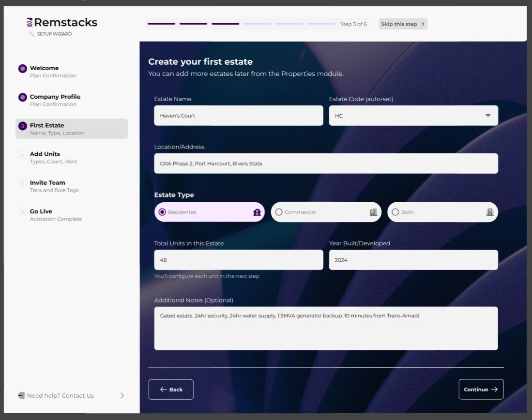Screen dimensions: 532x420
Task: Click the Location/Address input field
Action: click(326, 164)
